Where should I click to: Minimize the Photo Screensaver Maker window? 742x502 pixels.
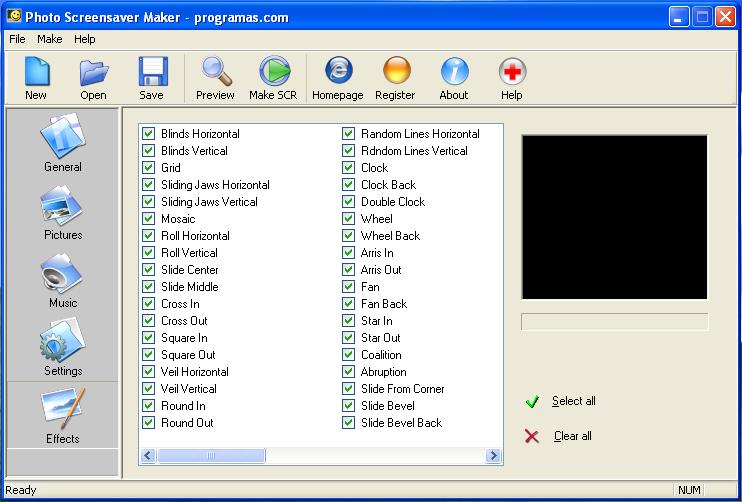[679, 17]
